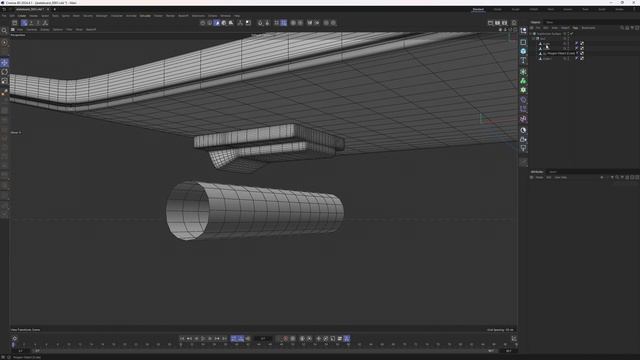Select the Null object in Object Manager

543,38
